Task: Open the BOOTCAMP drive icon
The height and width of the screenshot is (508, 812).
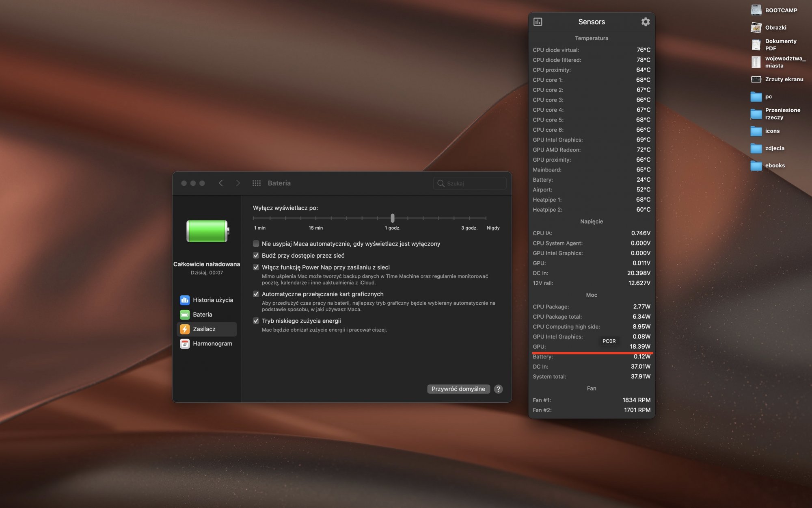Action: coord(756,10)
